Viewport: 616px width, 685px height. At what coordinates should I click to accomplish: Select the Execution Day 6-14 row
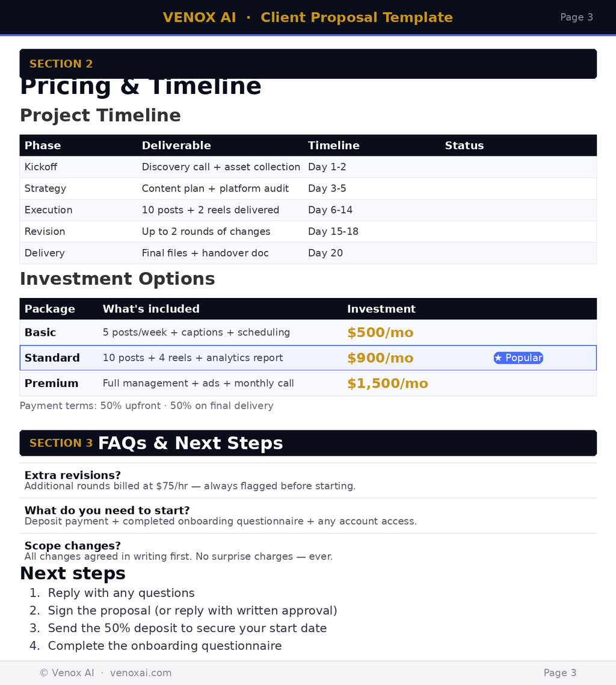point(308,209)
